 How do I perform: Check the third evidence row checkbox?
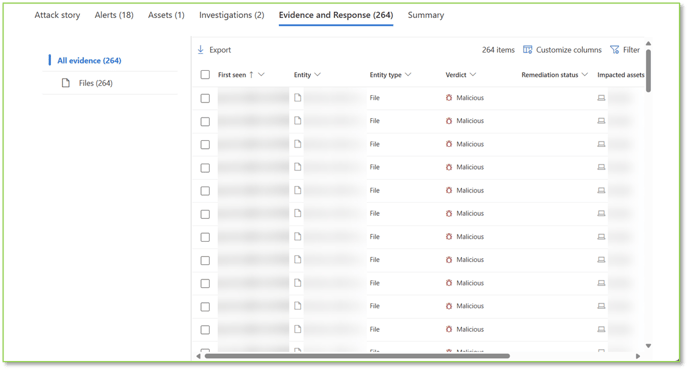(205, 144)
